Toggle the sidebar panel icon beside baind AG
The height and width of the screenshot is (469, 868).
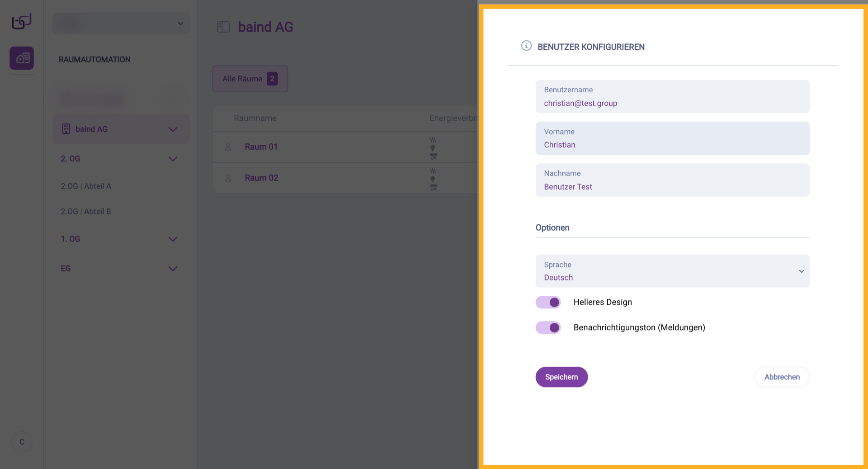[x=223, y=27]
